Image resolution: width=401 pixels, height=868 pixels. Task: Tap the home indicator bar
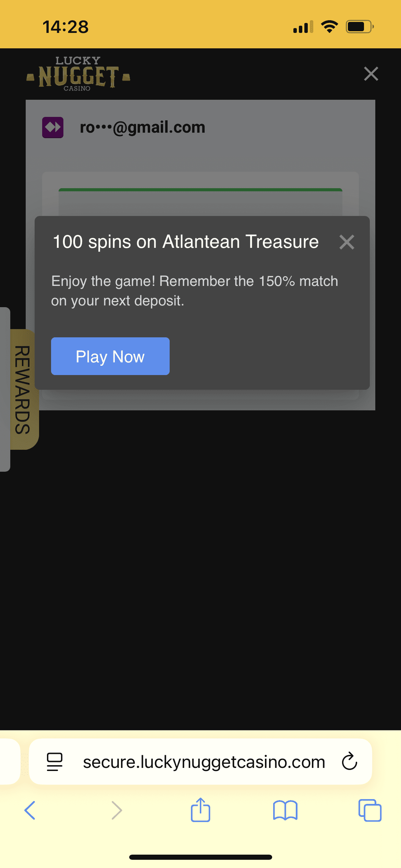click(x=200, y=857)
